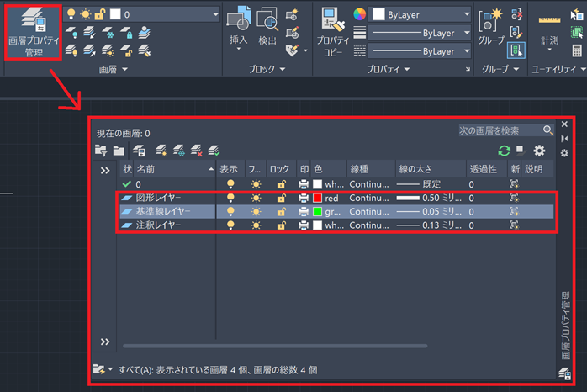
Task: Click the linetype icon in プロパティ panel
Action: [x=359, y=51]
